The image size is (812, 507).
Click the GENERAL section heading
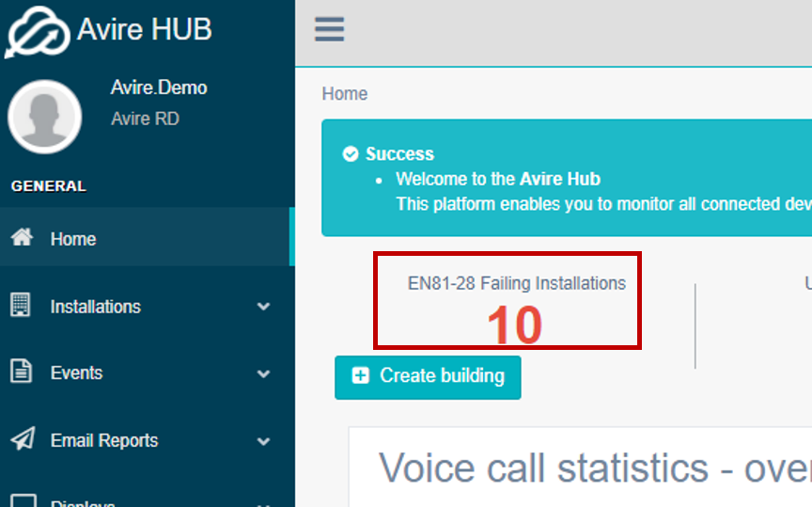49,186
